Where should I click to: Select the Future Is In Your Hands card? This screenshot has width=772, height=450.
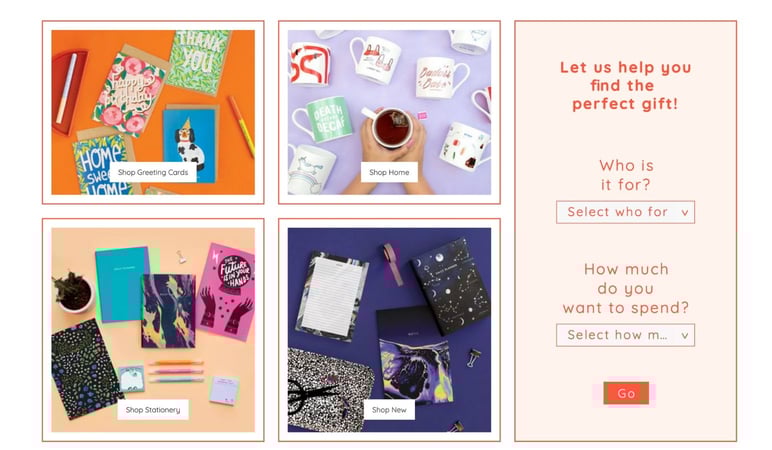(228, 291)
